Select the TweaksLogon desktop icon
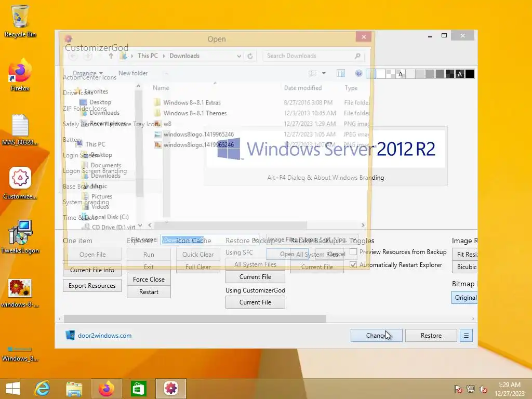The height and width of the screenshot is (399, 532). click(x=20, y=237)
